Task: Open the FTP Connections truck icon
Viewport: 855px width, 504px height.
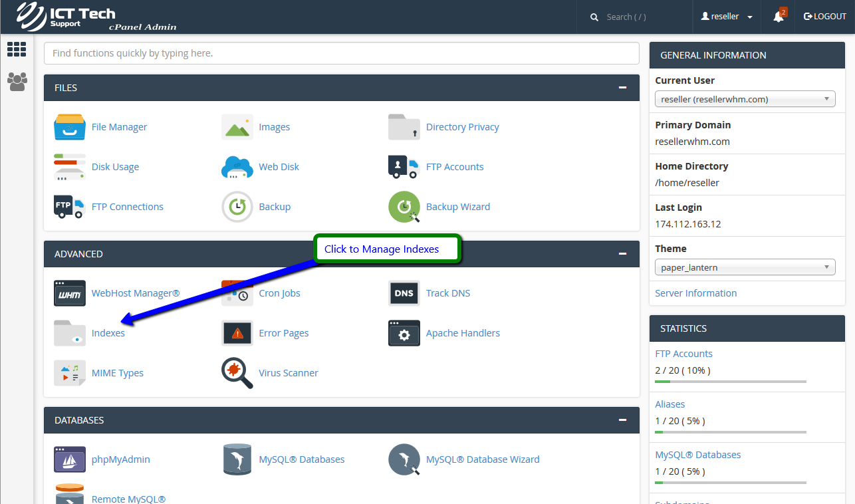Action: click(x=69, y=207)
